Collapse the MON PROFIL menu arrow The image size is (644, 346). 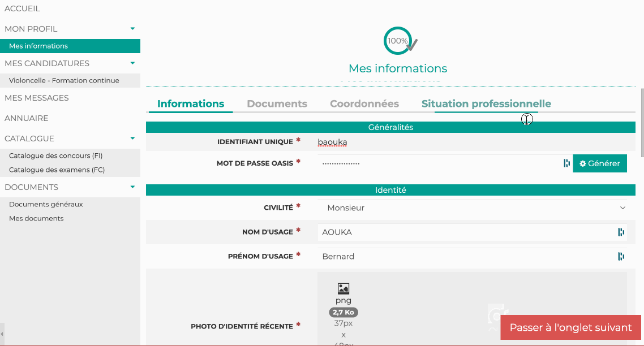(132, 29)
